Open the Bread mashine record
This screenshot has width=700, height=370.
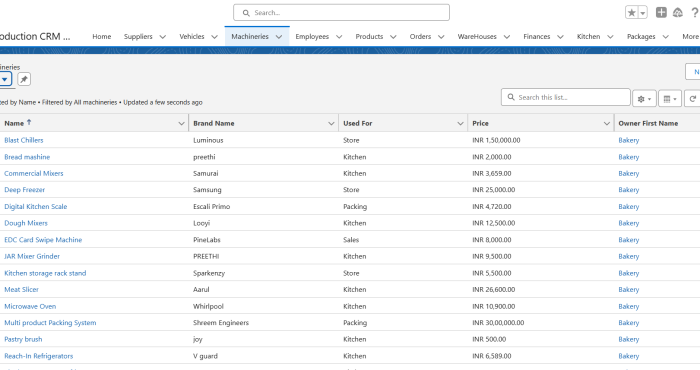[x=27, y=157]
